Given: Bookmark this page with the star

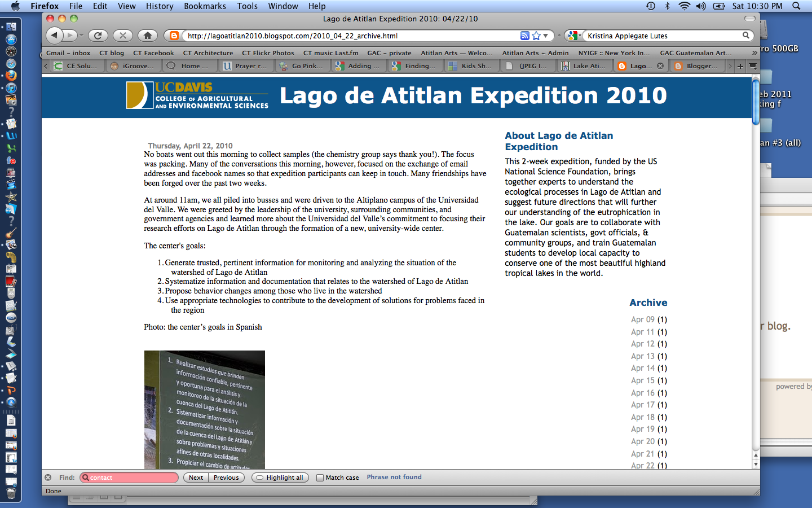Looking at the screenshot, I should [x=536, y=36].
